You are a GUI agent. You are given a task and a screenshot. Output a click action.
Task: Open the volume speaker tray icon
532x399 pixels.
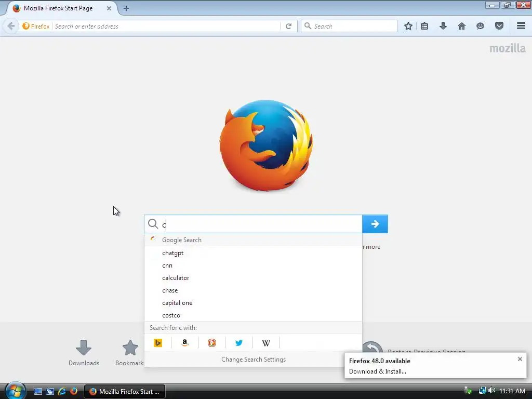492,391
